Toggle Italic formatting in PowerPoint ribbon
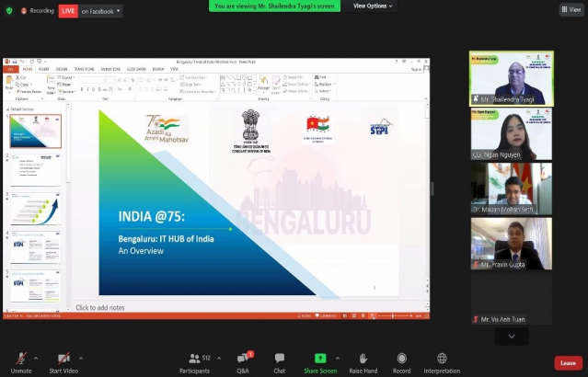Viewport: 588px width, 377px height. click(x=87, y=89)
